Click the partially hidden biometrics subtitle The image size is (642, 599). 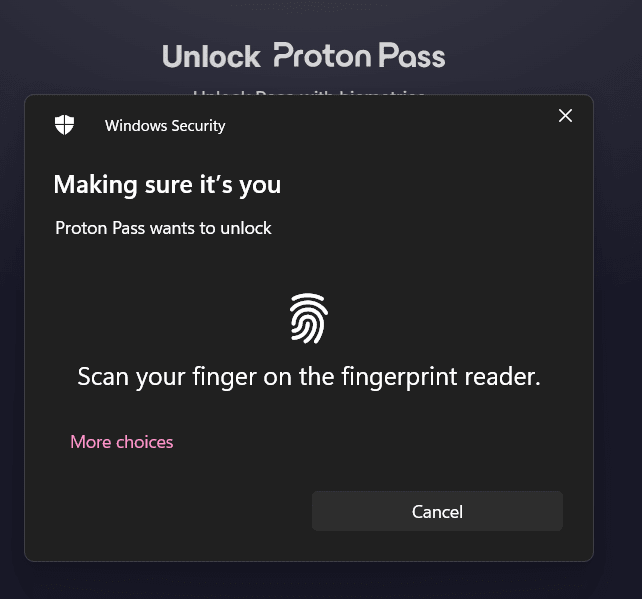[309, 93]
